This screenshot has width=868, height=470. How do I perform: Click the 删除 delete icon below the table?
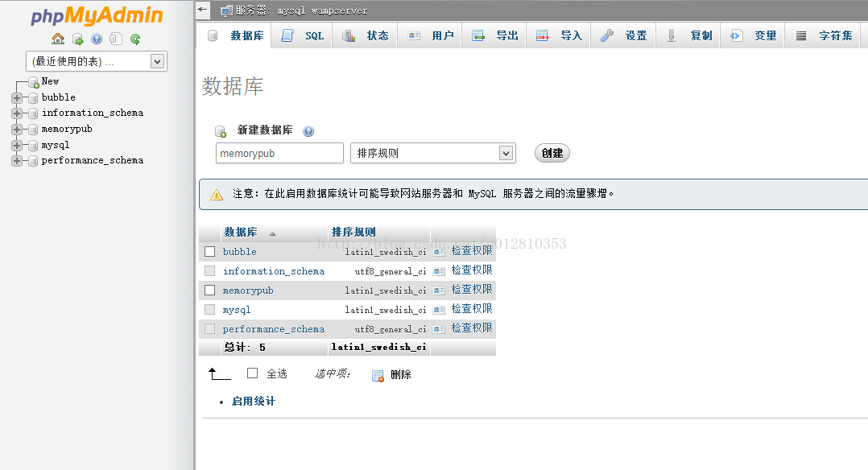(377, 374)
